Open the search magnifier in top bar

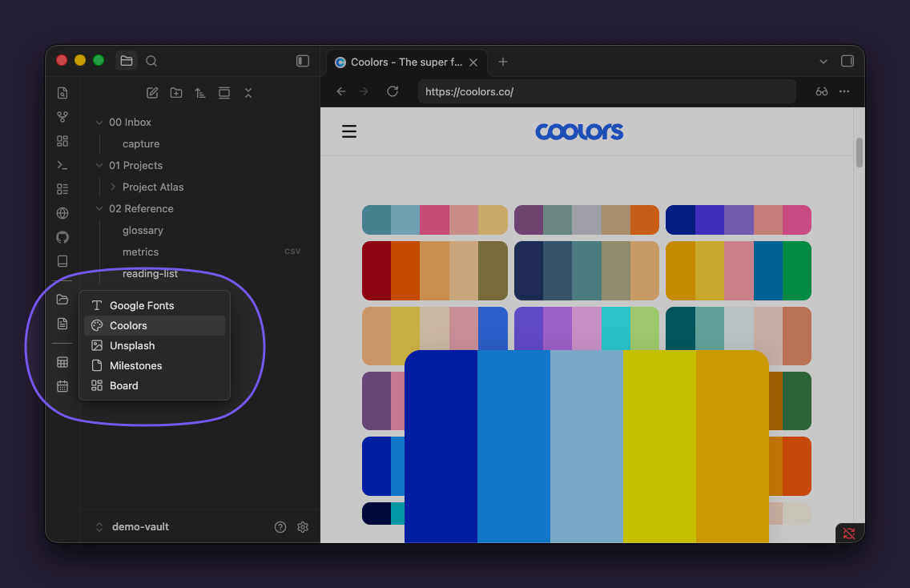[151, 61]
